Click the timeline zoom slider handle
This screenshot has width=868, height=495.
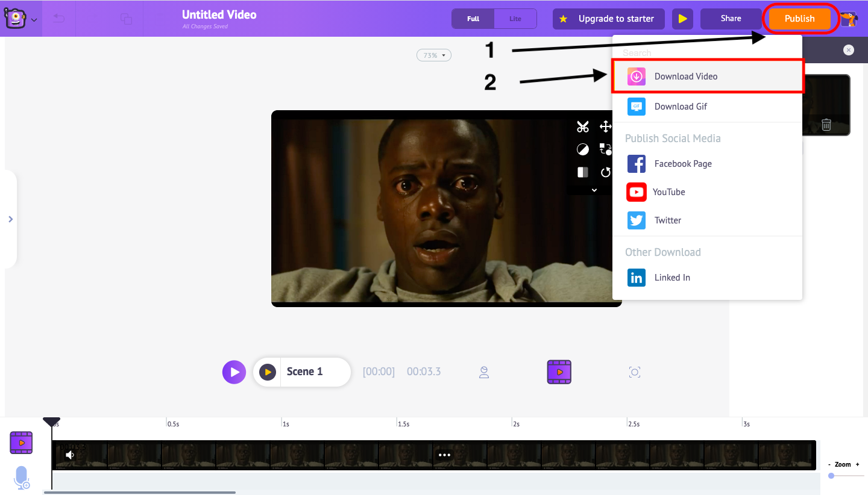tap(831, 476)
